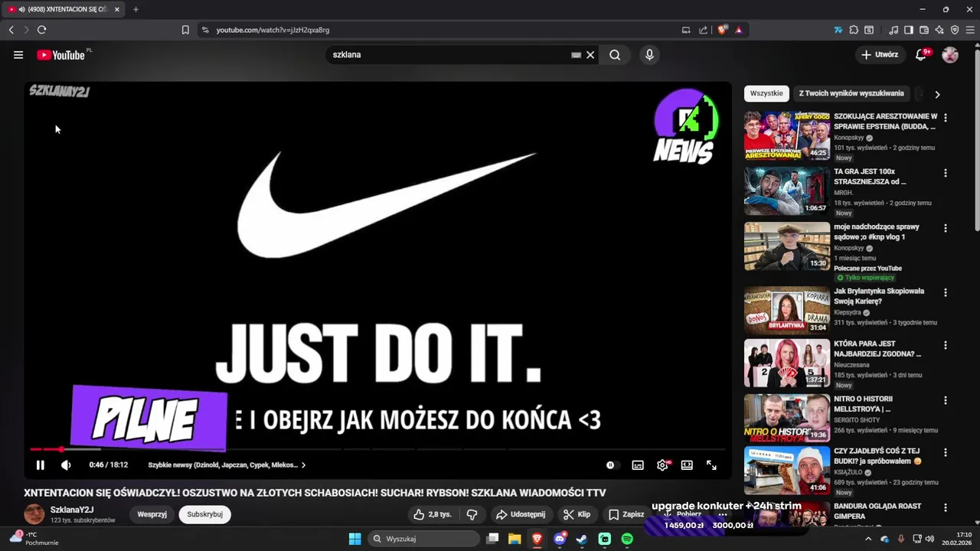Open Brave Shields lion icon
This screenshot has height=551, width=980.
(721, 30)
